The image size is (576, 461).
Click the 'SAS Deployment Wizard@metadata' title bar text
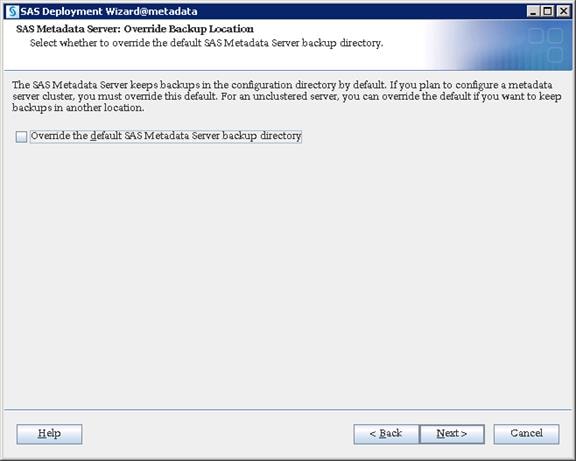(x=109, y=11)
